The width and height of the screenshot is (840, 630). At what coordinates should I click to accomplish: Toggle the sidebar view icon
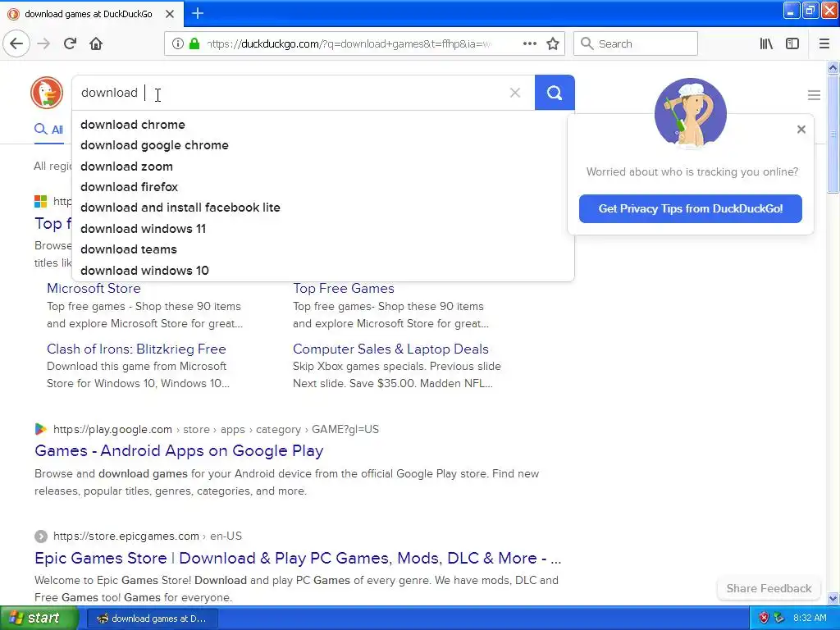pos(792,43)
